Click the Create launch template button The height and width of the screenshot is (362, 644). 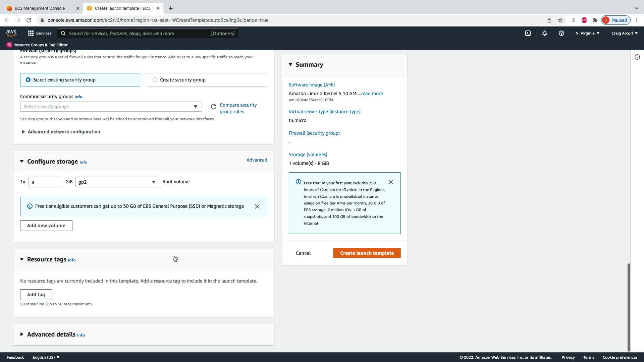367,253
